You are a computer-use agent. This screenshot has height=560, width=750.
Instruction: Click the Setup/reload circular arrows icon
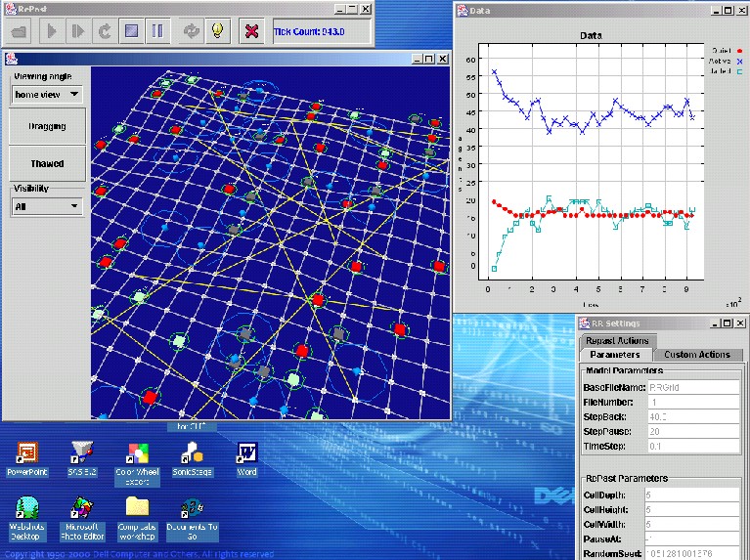click(x=191, y=31)
